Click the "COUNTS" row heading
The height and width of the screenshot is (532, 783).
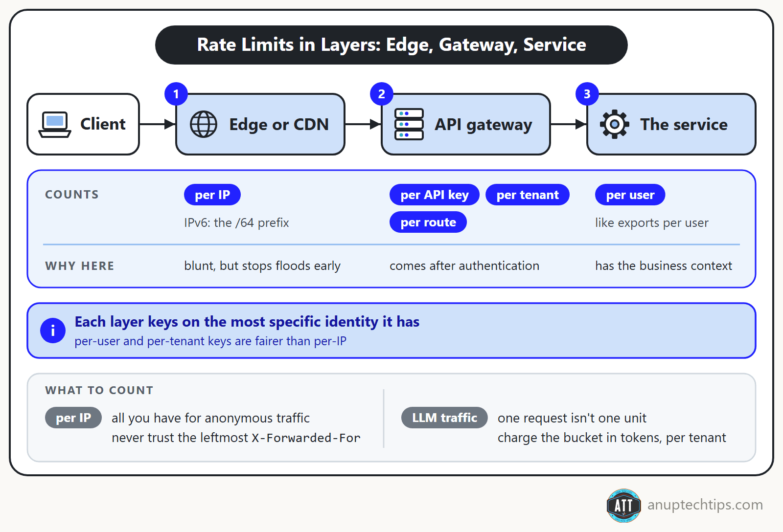[x=72, y=195]
